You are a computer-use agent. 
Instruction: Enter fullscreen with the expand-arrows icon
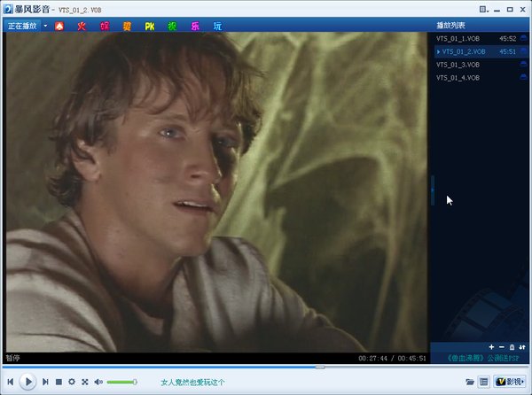pyautogui.click(x=85, y=382)
